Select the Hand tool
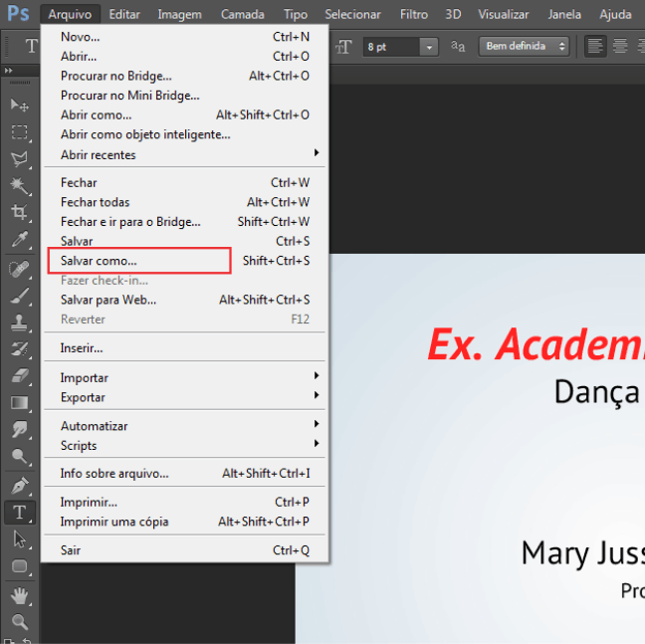 pos(19,595)
